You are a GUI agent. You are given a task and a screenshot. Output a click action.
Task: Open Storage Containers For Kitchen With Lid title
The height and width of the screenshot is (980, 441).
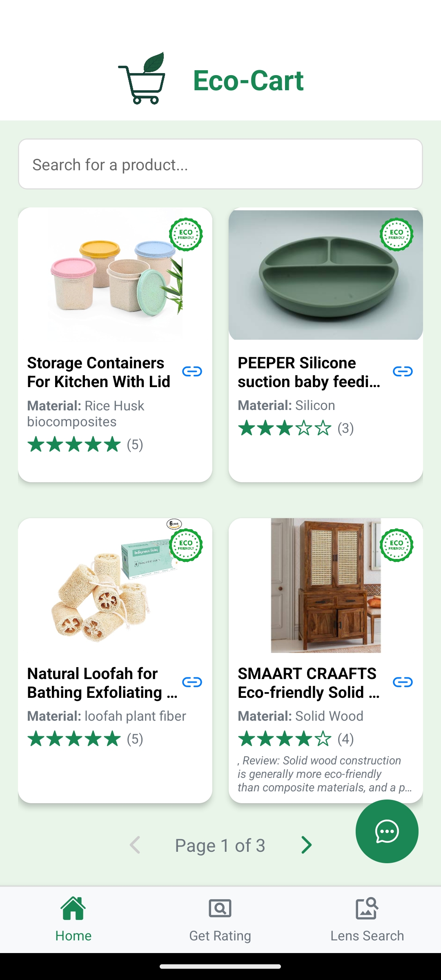(x=98, y=372)
